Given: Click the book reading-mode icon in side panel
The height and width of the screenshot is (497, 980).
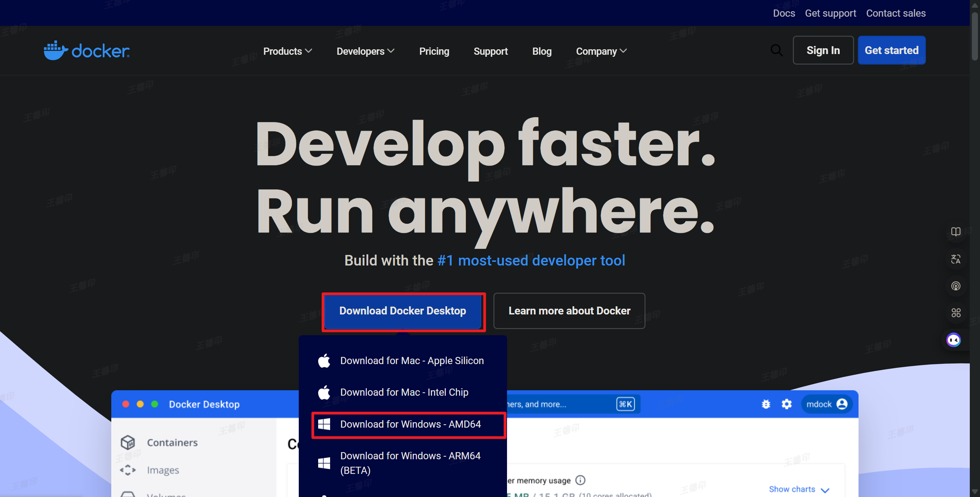Looking at the screenshot, I should pyautogui.click(x=955, y=232).
